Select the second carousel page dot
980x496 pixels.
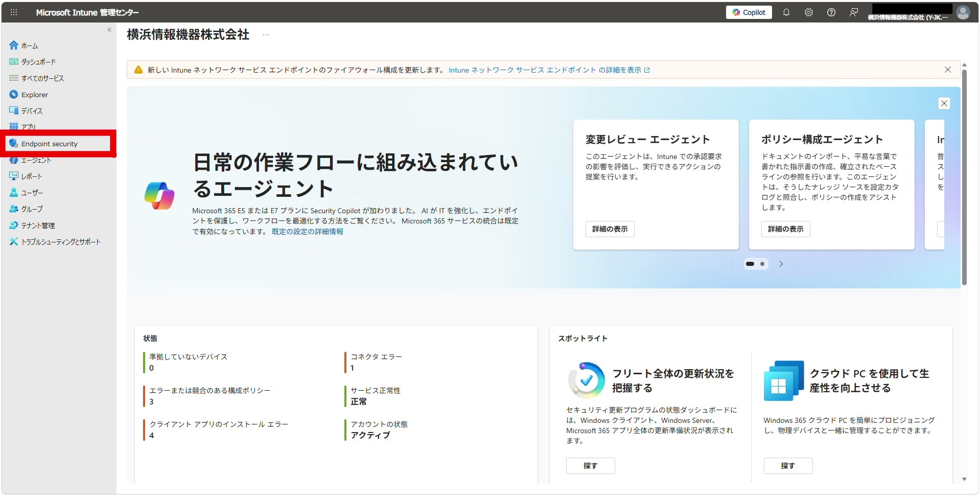[762, 264]
